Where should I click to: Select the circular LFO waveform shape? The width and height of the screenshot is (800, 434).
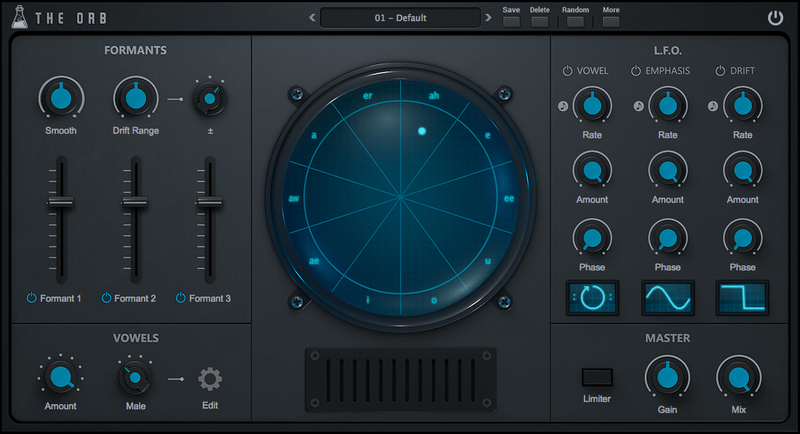pyautogui.click(x=592, y=298)
